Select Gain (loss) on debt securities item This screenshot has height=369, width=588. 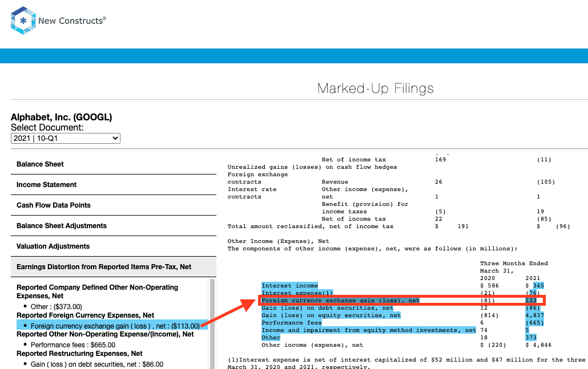[x=97, y=364]
